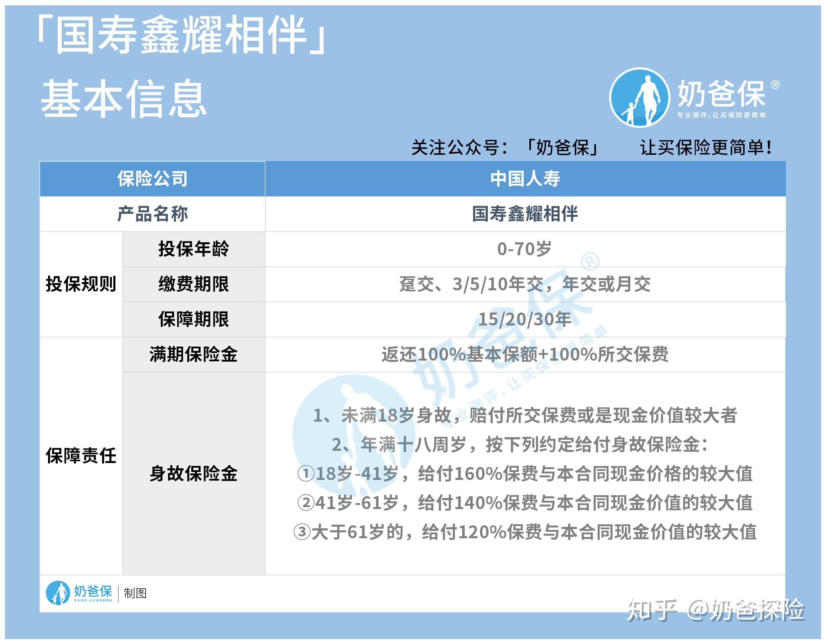826x644 pixels.
Task: Click the 关注公众号:「奶爸保」 text
Action: click(505, 147)
